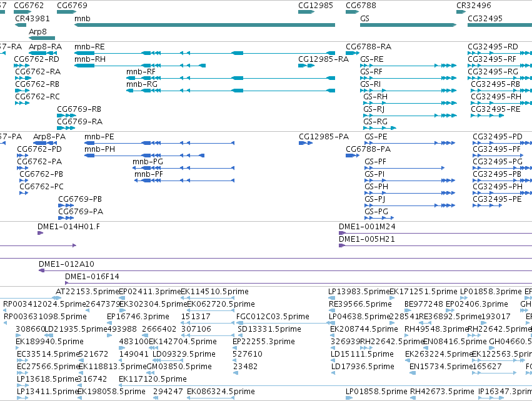Image resolution: width=532 pixels, height=401 pixels.
Task: Select EST SD13331.5prime label
Action: coord(269,329)
